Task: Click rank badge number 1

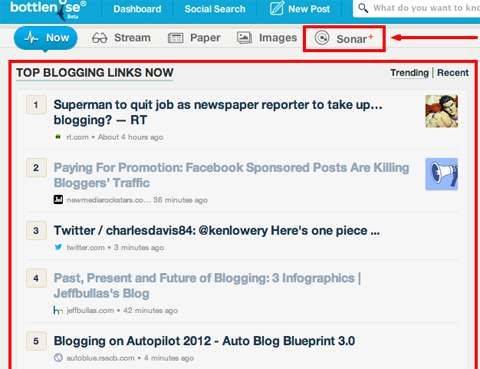Action: [x=36, y=105]
